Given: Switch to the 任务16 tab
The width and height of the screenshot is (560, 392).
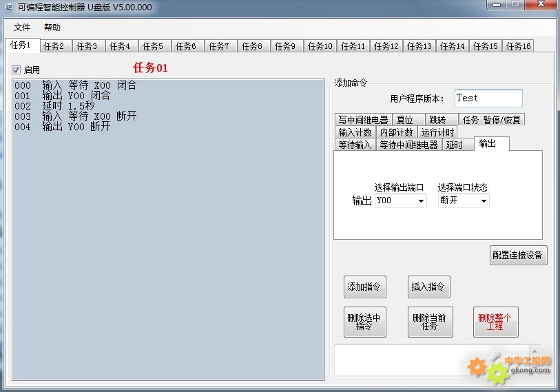Looking at the screenshot, I should coord(518,46).
